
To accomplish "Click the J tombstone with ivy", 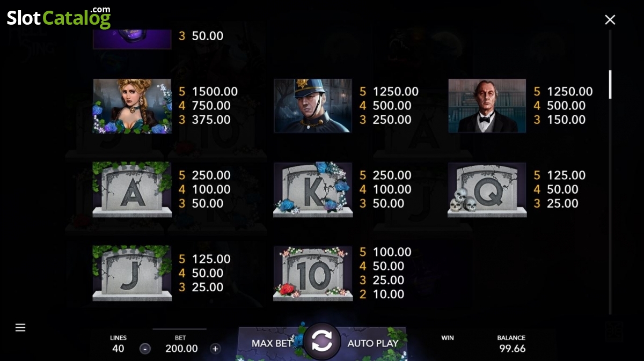I will pos(132,272).
